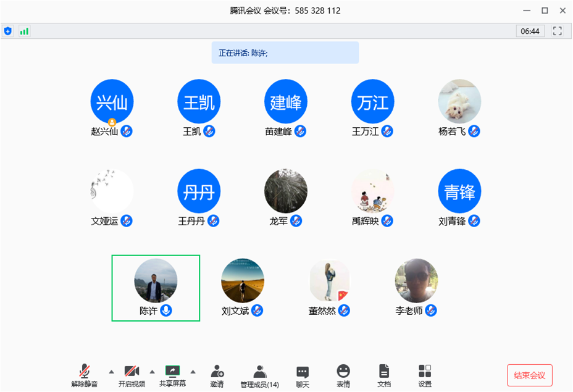Click the red 结束会议 button
The width and height of the screenshot is (573, 392).
click(530, 375)
